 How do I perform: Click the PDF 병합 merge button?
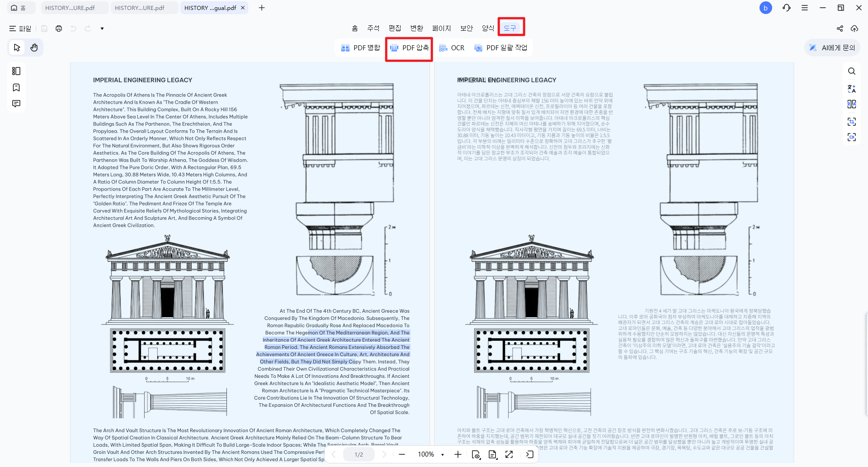coord(360,48)
